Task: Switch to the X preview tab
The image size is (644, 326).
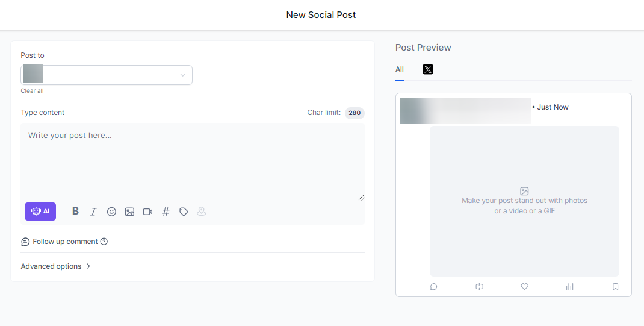Action: tap(427, 69)
